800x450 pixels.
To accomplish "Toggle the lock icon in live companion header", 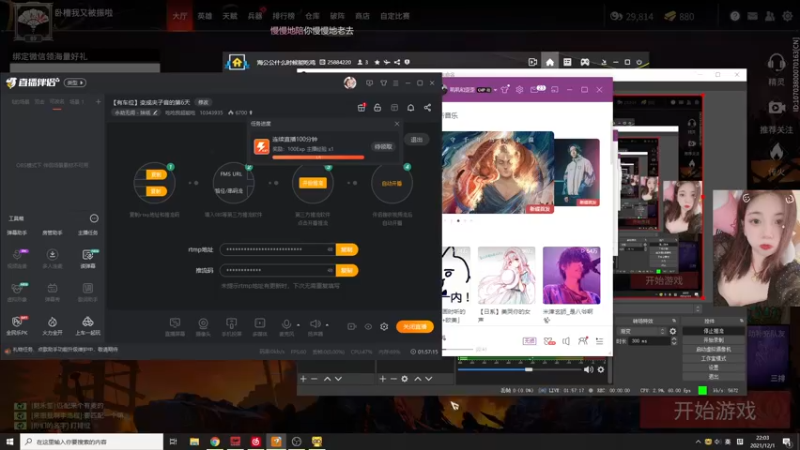I will (x=378, y=108).
